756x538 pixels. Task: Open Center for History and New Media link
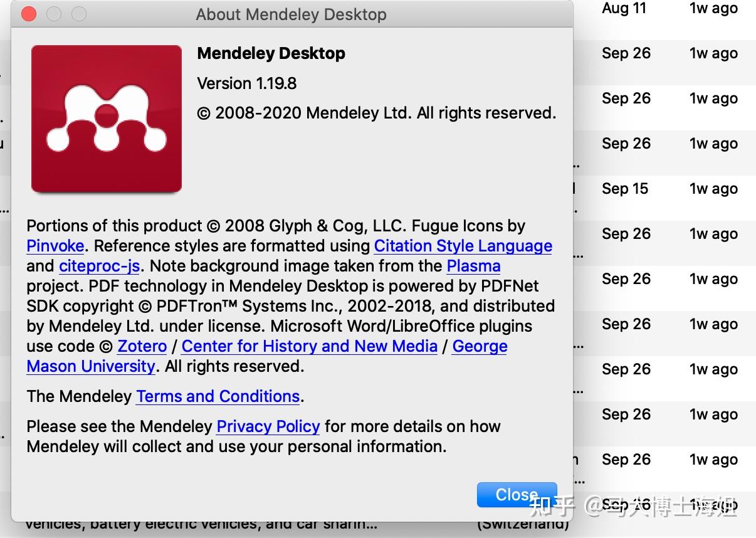click(309, 346)
